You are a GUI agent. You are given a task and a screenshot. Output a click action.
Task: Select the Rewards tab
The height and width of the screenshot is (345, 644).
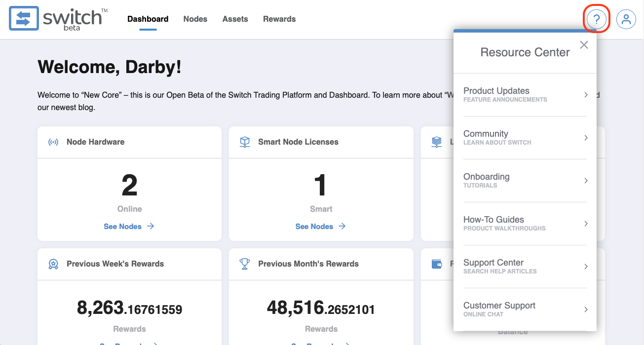pos(279,19)
